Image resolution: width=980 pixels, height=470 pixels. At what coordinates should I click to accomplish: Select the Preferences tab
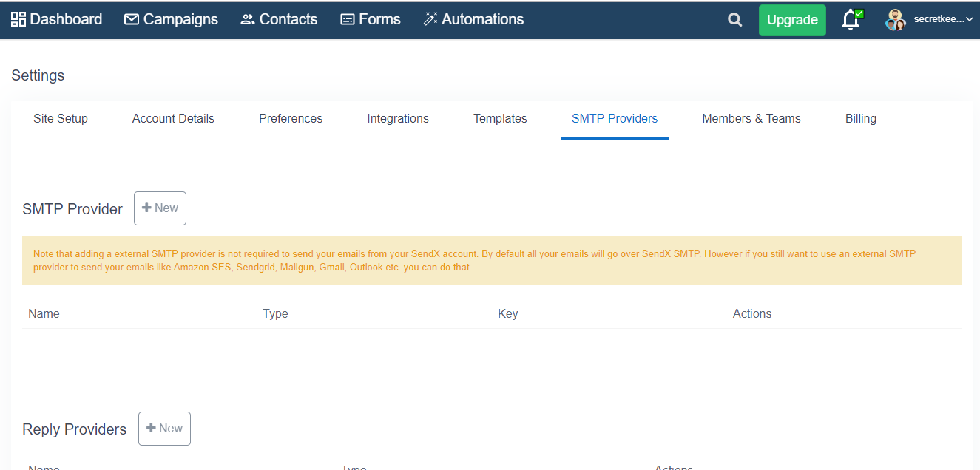click(x=291, y=118)
